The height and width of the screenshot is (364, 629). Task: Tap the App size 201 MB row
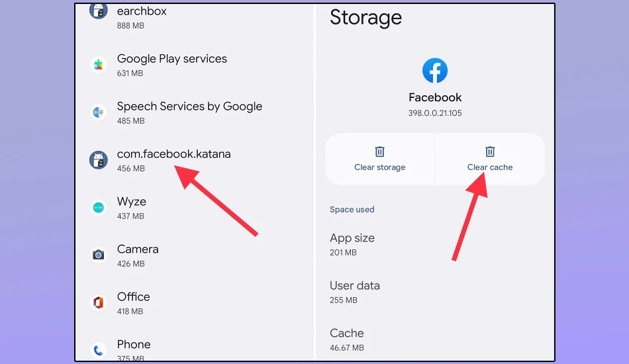point(435,244)
